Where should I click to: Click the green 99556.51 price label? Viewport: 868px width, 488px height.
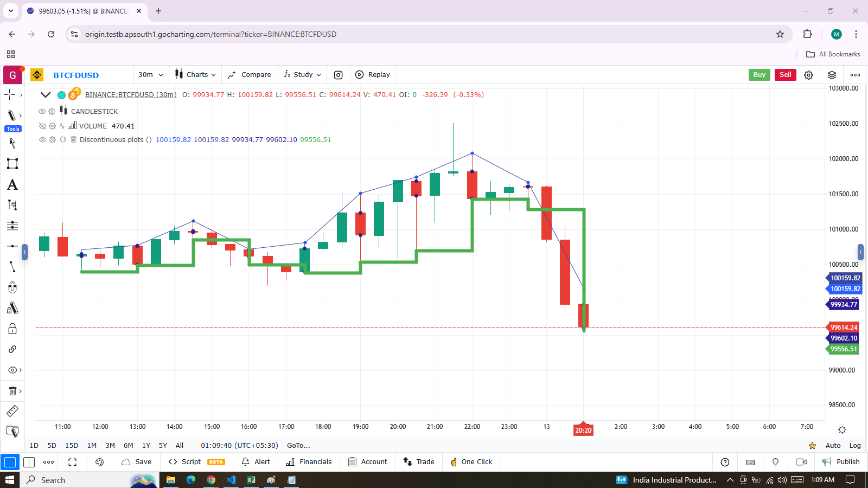point(843,349)
